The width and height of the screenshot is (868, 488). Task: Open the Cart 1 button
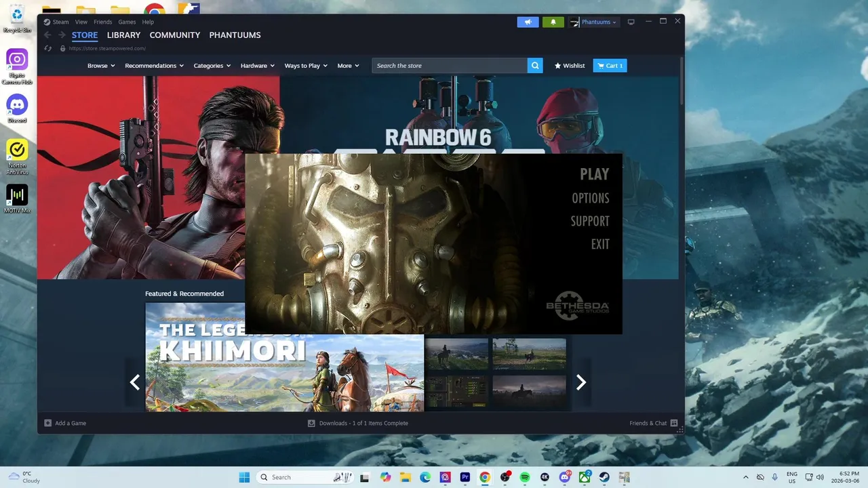pyautogui.click(x=610, y=66)
